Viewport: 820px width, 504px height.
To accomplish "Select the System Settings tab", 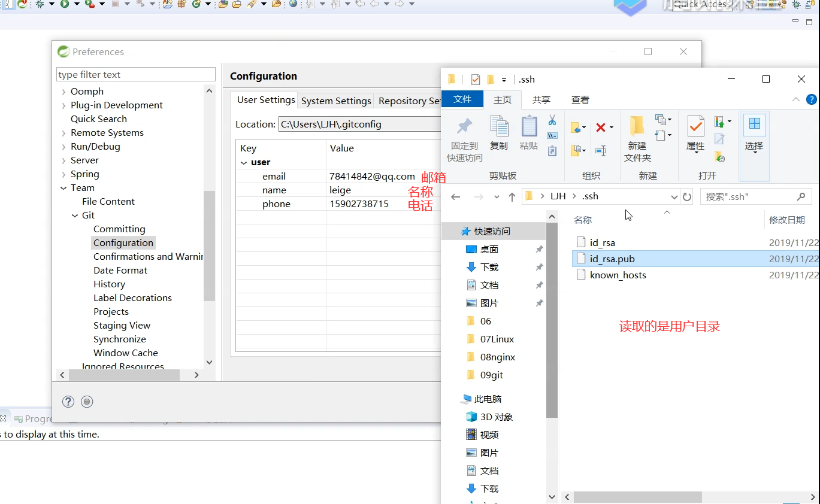I will 336,101.
